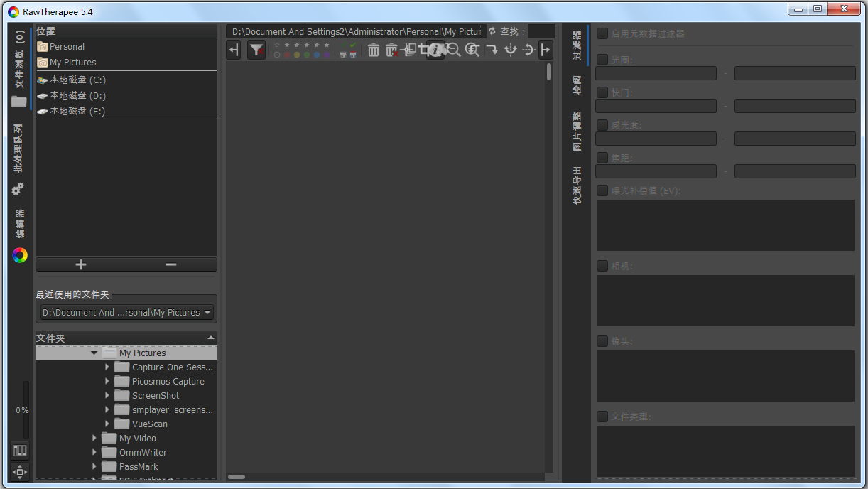
Task: Click the zoom out magnifier icon
Action: pos(453,50)
